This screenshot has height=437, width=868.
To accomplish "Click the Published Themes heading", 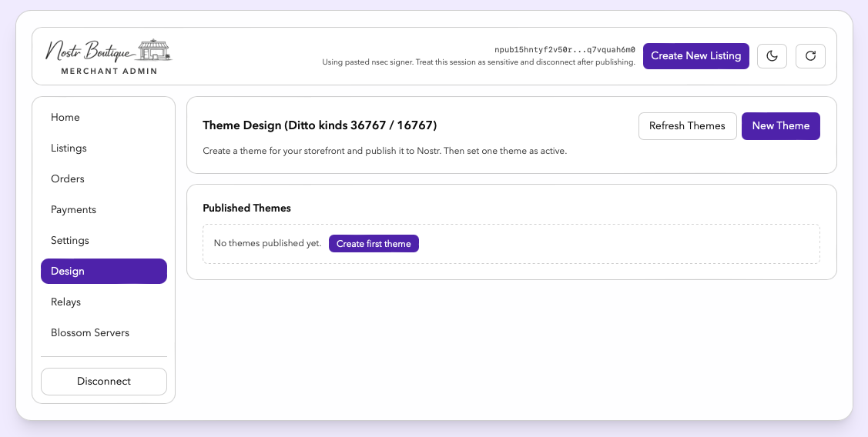I will [247, 208].
